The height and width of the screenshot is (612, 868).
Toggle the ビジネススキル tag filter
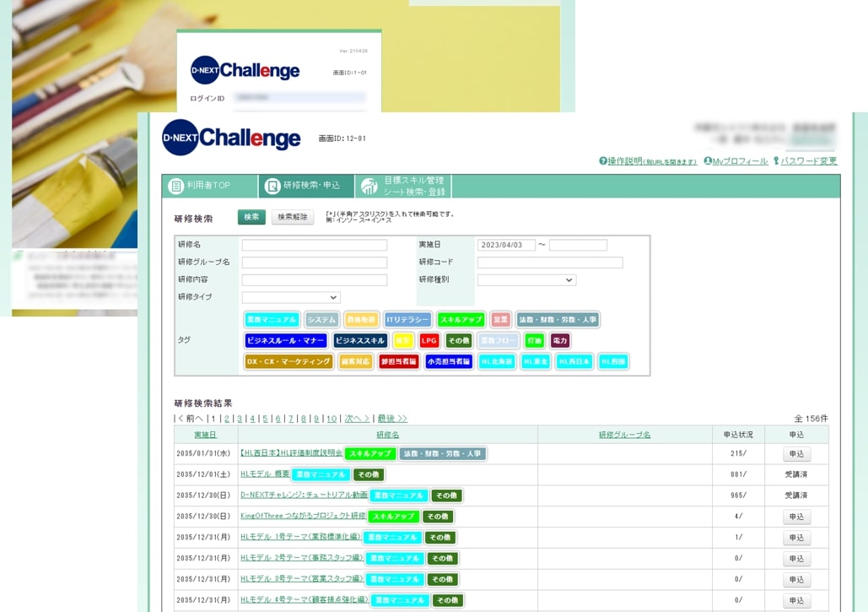click(360, 341)
